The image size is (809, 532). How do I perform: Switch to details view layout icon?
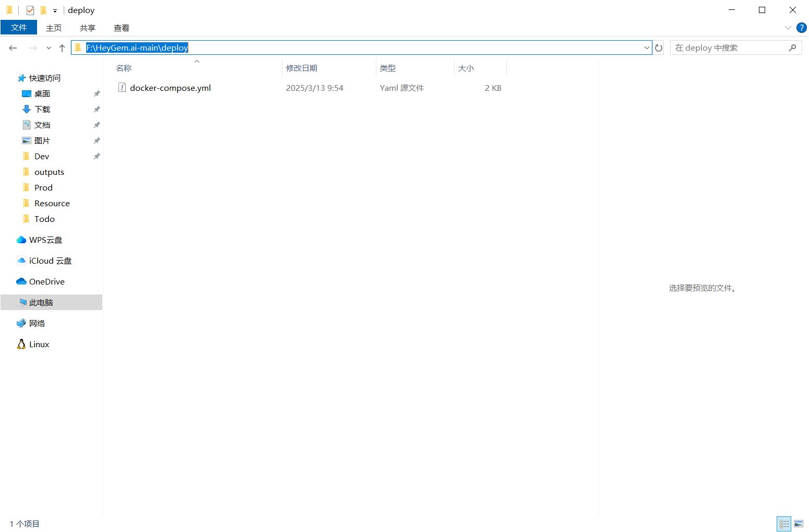click(x=784, y=524)
